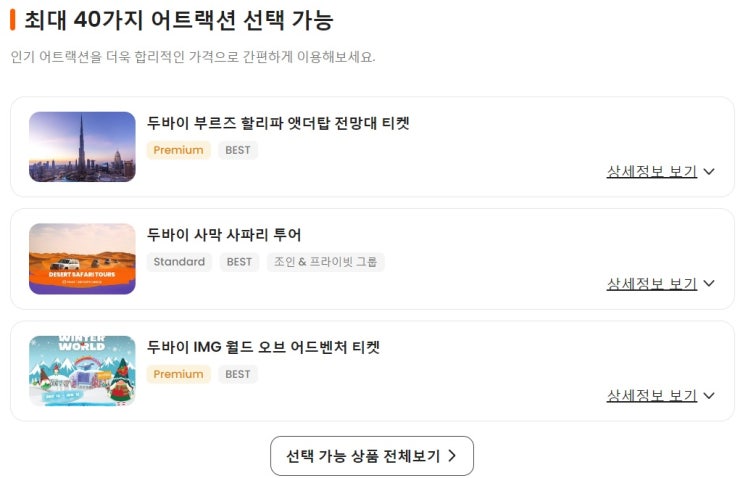Expand details chevron for Burj Khalifa ticket
This screenshot has width=743, height=478.
[709, 171]
